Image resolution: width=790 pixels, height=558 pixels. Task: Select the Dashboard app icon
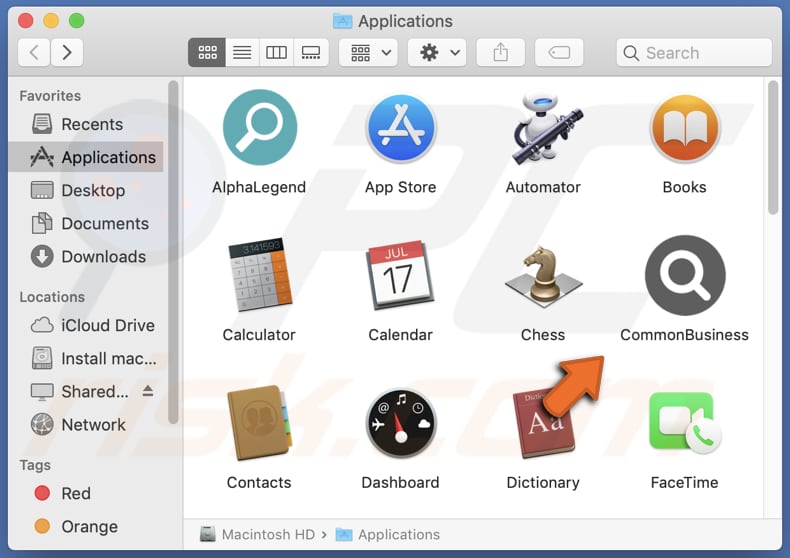pyautogui.click(x=401, y=423)
